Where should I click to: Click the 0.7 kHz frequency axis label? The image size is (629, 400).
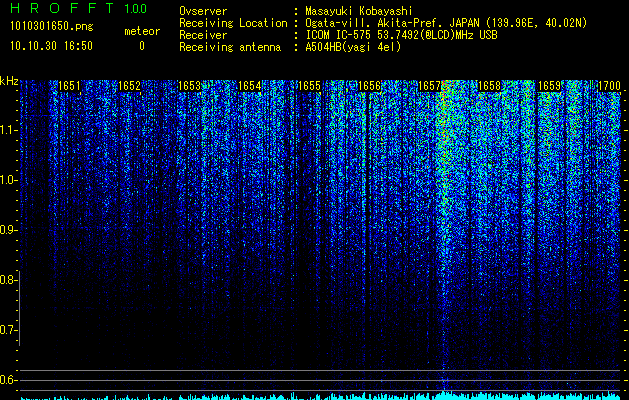point(8,330)
